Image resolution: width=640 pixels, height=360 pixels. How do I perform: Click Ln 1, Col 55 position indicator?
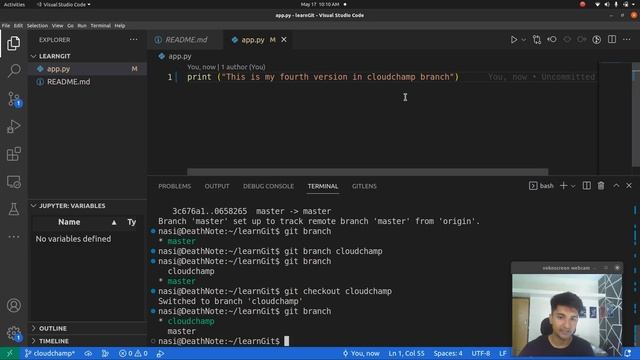tap(406, 353)
